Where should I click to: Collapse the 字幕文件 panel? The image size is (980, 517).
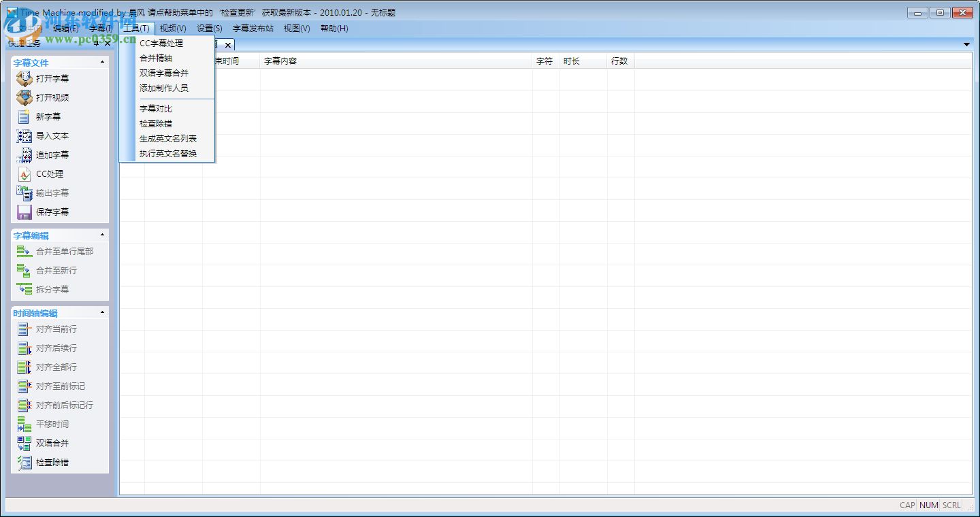click(x=103, y=62)
